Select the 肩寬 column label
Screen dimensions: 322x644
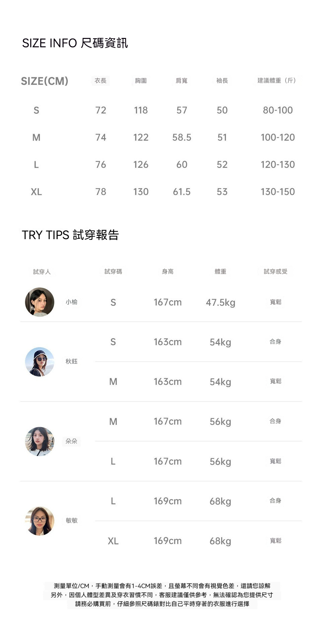(182, 80)
